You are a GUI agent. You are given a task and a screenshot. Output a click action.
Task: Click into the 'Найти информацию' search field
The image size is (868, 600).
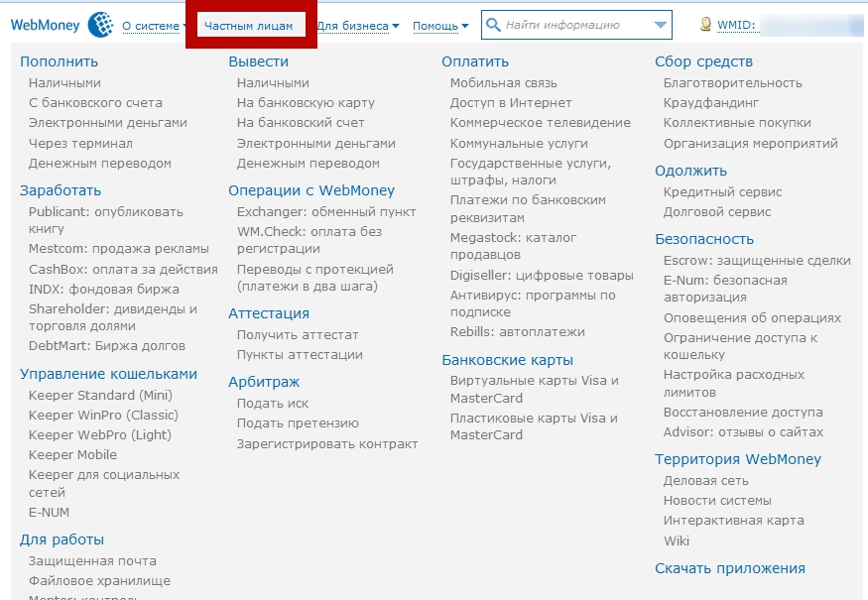point(575,25)
